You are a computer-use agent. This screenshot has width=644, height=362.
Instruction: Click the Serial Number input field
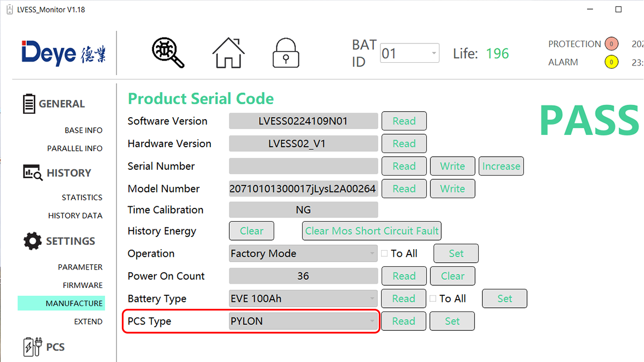tap(304, 166)
